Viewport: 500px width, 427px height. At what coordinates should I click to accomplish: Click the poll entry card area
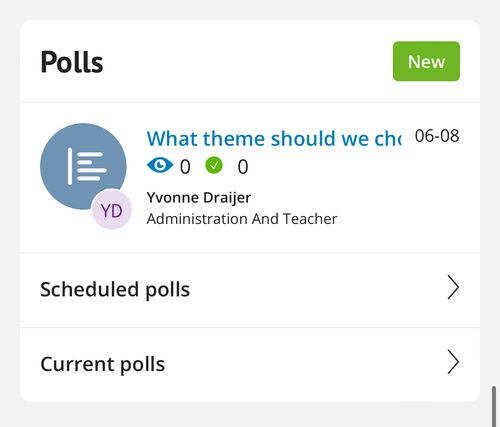[x=250, y=178]
